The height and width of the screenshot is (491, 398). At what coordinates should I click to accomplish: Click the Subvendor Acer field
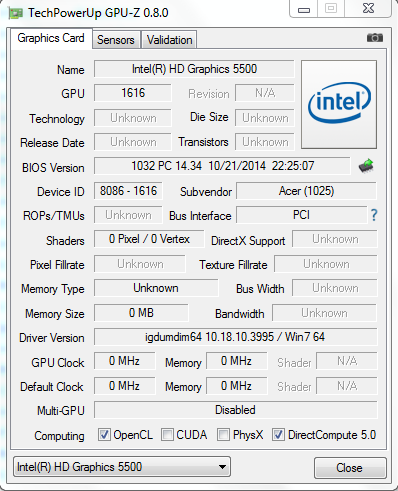306,191
